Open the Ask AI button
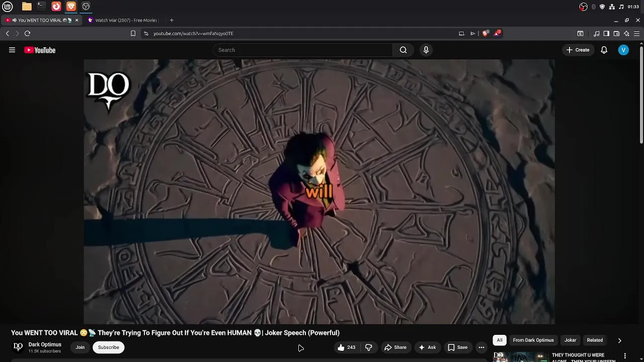644x362 pixels. 427,347
